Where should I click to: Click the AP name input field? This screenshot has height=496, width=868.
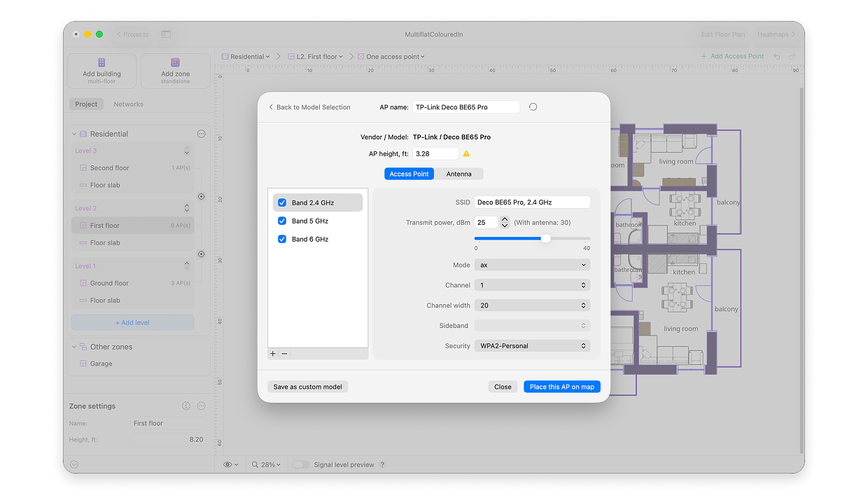point(466,107)
